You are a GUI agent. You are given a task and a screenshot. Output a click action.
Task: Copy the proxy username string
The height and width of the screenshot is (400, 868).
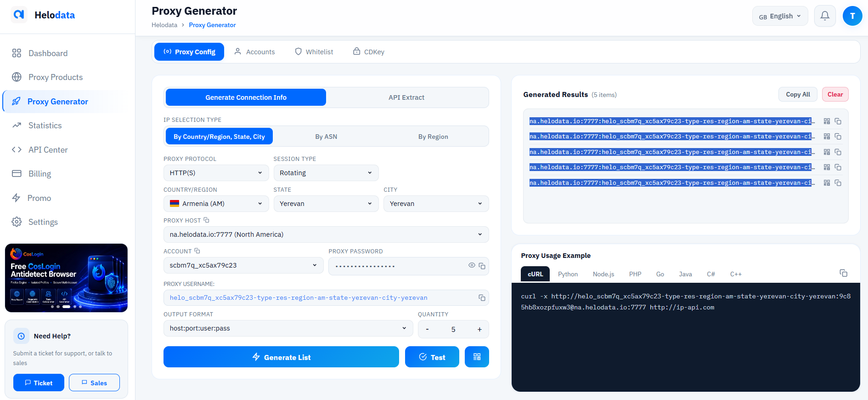[482, 298]
